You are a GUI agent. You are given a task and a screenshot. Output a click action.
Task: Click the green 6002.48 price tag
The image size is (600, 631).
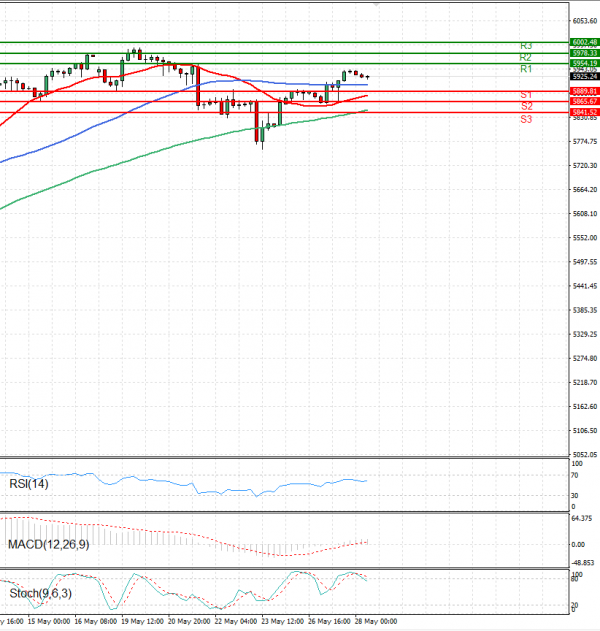tap(585, 42)
